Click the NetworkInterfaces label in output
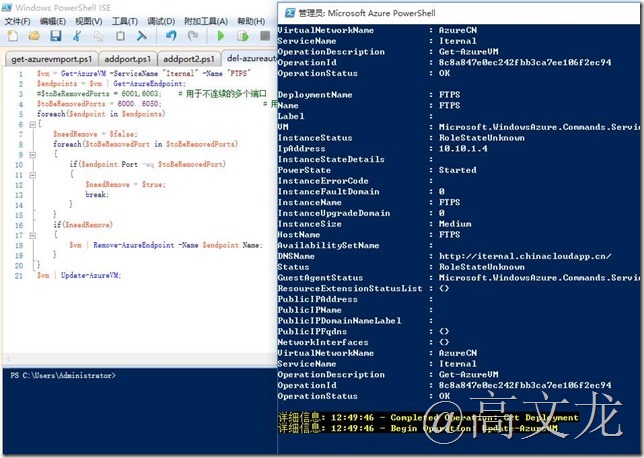644x458 pixels. 323,342
